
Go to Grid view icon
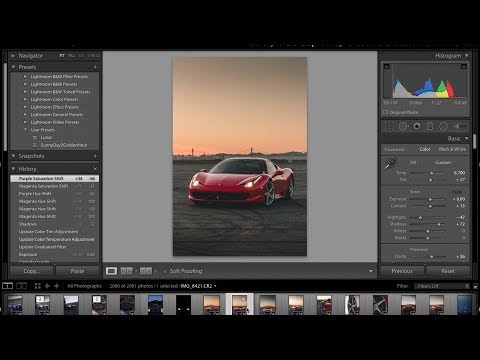[38, 286]
